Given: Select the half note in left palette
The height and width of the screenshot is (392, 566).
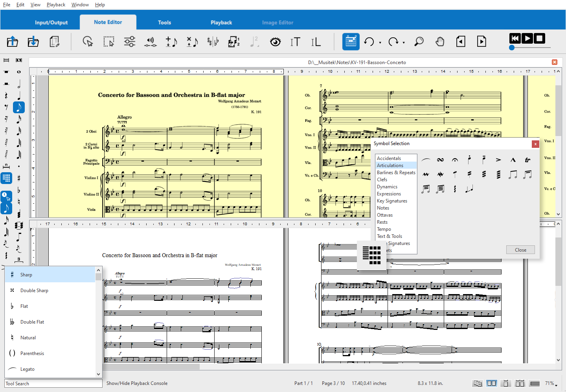Looking at the screenshot, I should [18, 84].
